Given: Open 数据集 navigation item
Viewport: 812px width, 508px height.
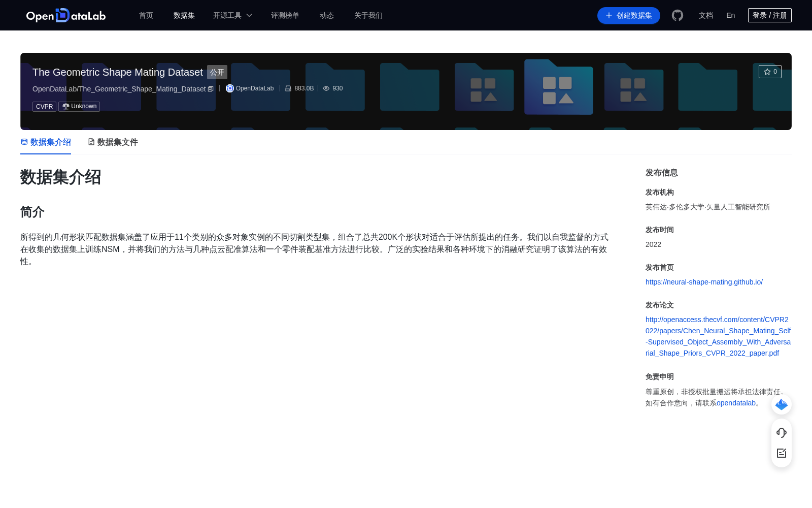Looking at the screenshot, I should (184, 15).
